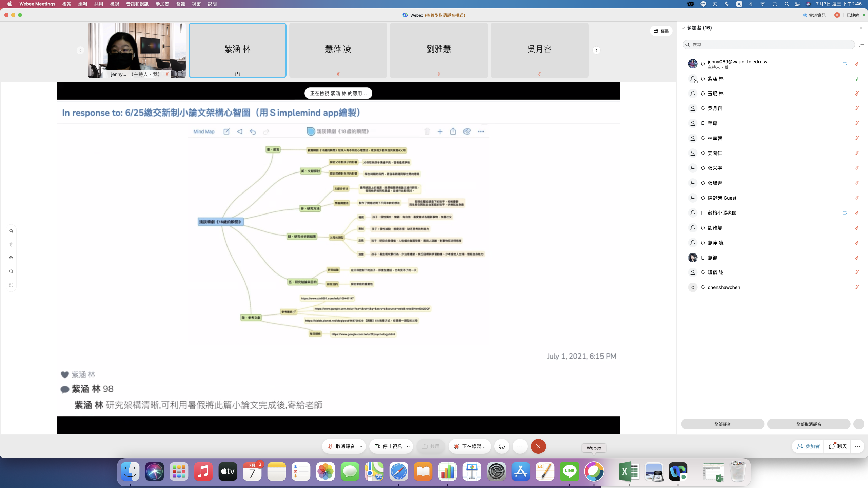Click the fit to viewer icon

pos(11,285)
